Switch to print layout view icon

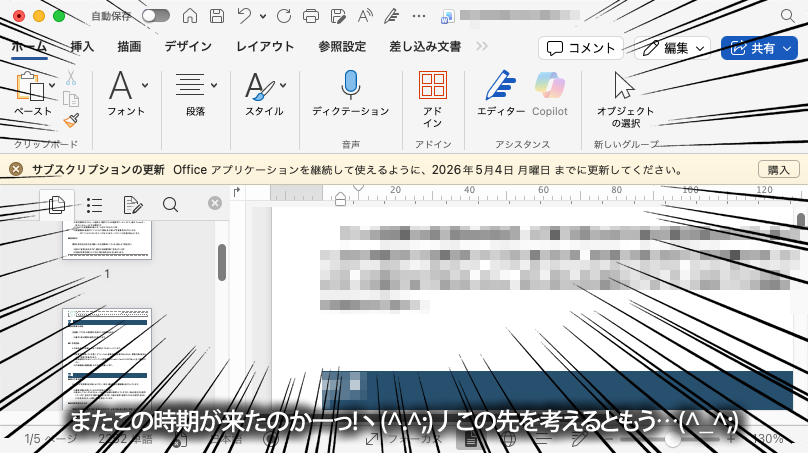(x=470, y=439)
